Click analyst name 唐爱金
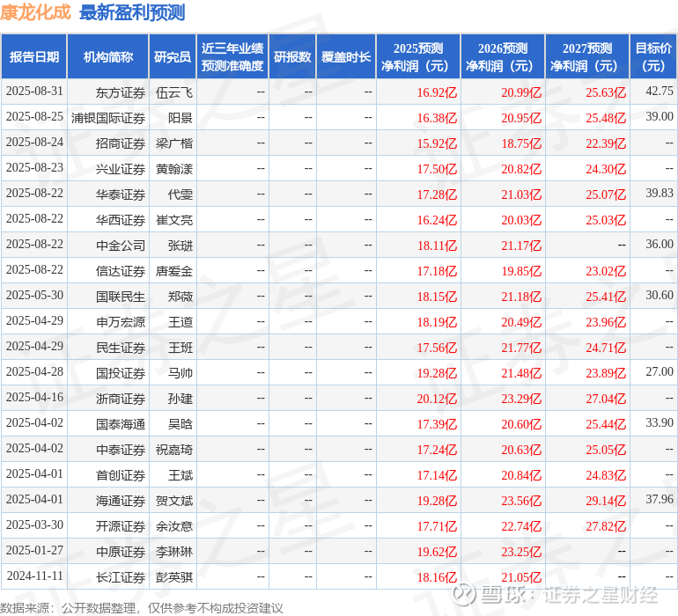The width and height of the screenshot is (678, 616). click(x=174, y=271)
